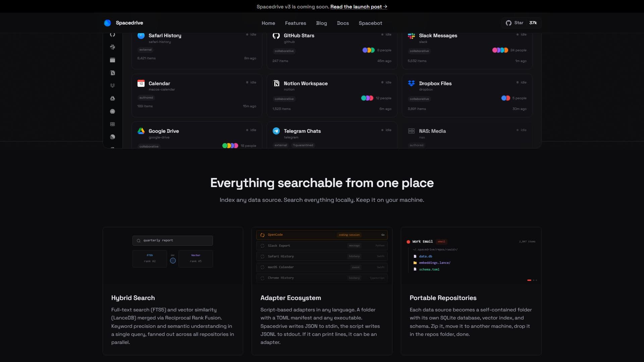Viewport: 644px width, 362px height.
Task: Click the 'external' tag on Safari History
Action: (145, 50)
